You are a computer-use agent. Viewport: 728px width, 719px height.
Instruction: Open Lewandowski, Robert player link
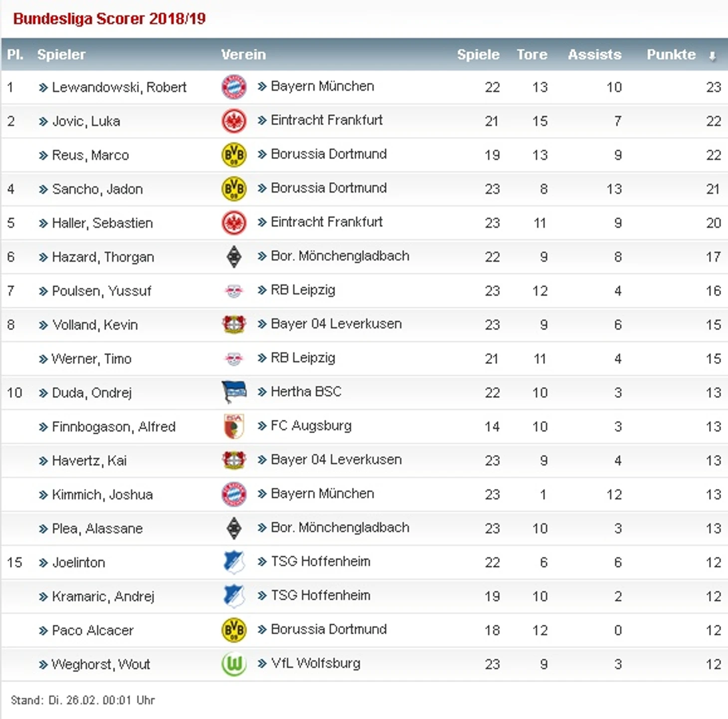point(119,87)
